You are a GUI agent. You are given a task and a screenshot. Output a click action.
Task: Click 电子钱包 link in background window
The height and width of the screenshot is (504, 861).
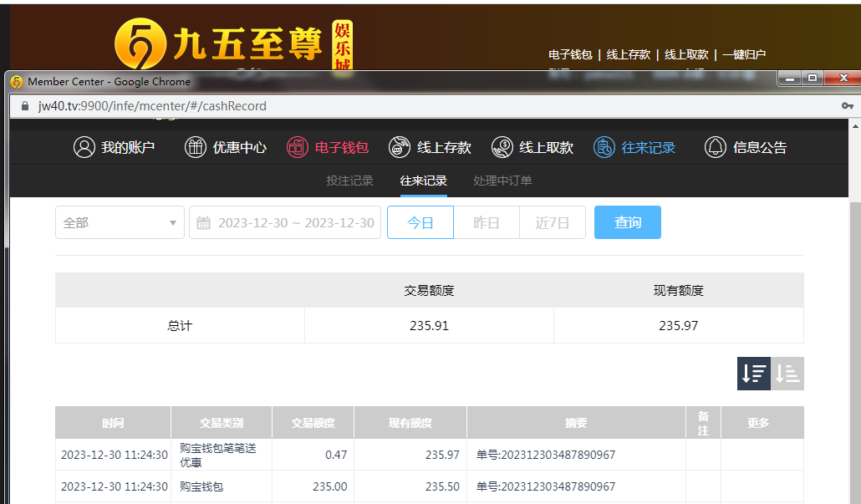[570, 54]
